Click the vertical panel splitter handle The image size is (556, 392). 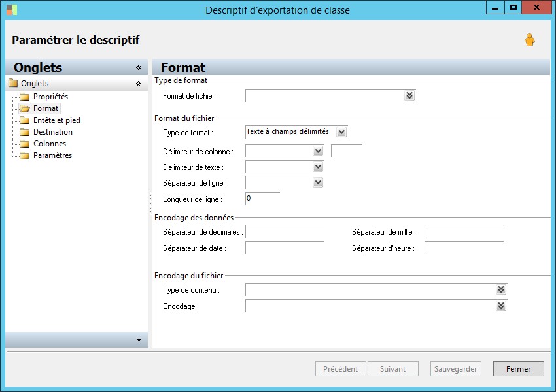[150, 203]
